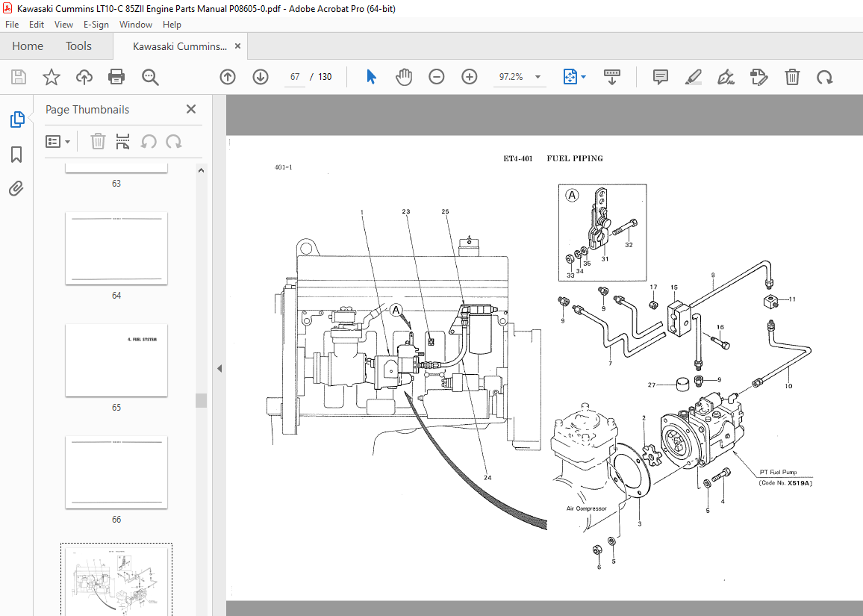Expand the page fit options arrow
The height and width of the screenshot is (616, 863).
tap(583, 77)
